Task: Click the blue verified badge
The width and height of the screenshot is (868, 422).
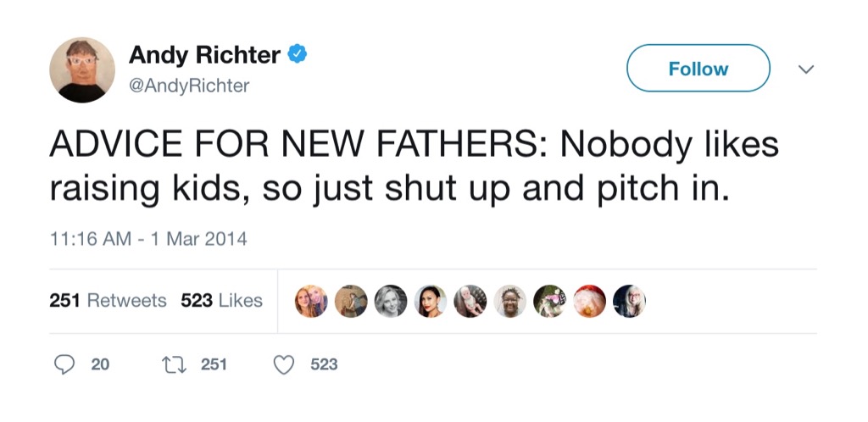Action: [x=297, y=55]
